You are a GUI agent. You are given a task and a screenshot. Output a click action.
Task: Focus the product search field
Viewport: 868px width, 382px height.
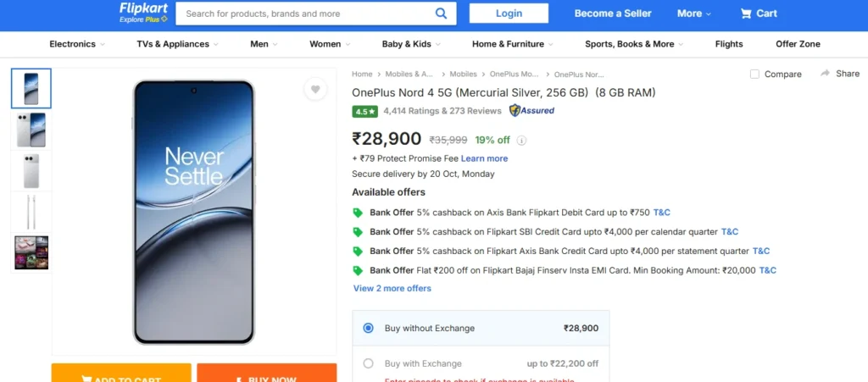(305, 14)
